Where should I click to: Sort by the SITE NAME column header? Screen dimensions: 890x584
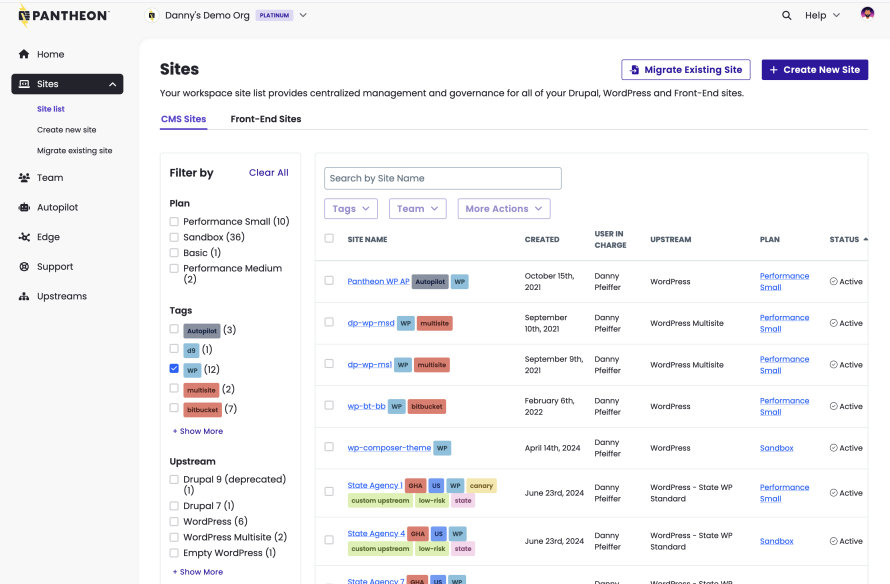tap(367, 240)
